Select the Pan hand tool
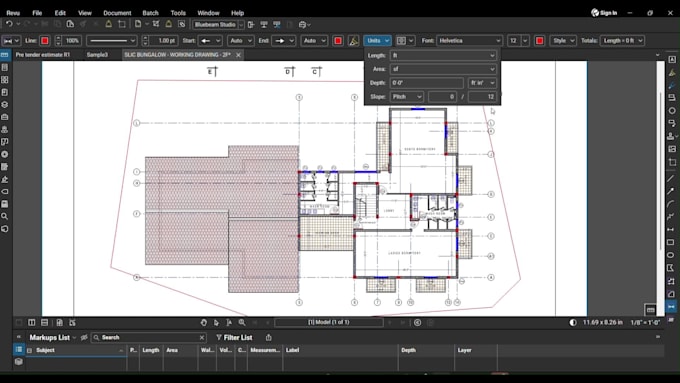Screen dimensions: 680x383 tap(204, 322)
